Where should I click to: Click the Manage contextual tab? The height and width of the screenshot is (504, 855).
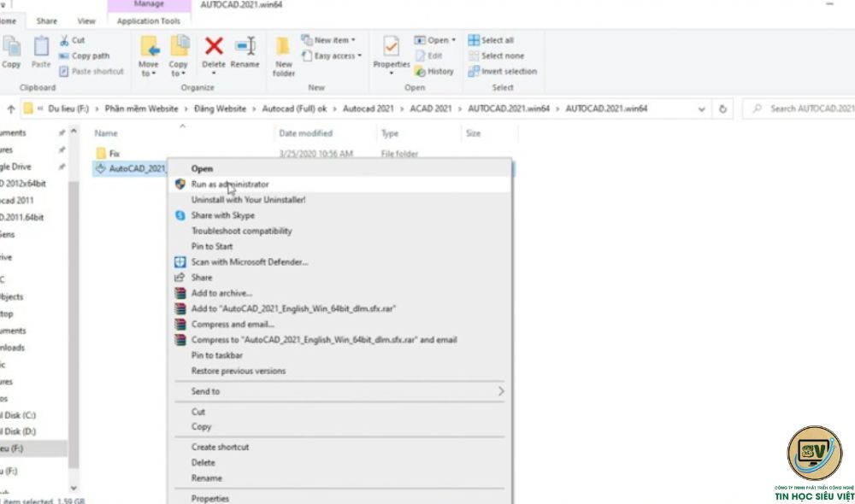[x=149, y=4]
